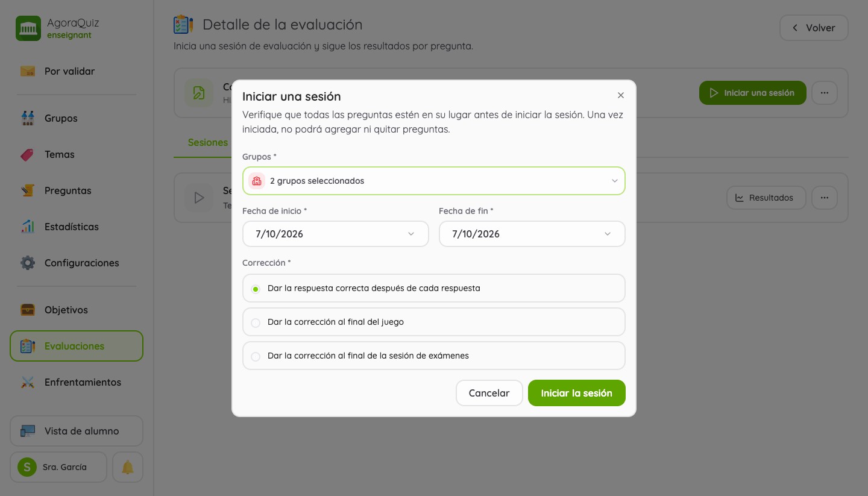The height and width of the screenshot is (496, 868).
Task: Select correction at end of exam session
Action: [433, 356]
